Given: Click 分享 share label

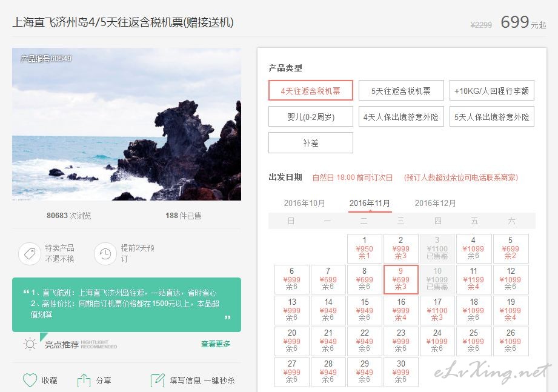Looking at the screenshot, I should (x=104, y=380).
